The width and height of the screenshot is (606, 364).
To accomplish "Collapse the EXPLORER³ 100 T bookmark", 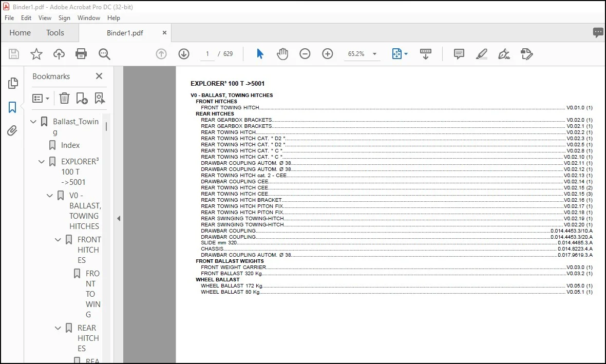I will [x=42, y=162].
